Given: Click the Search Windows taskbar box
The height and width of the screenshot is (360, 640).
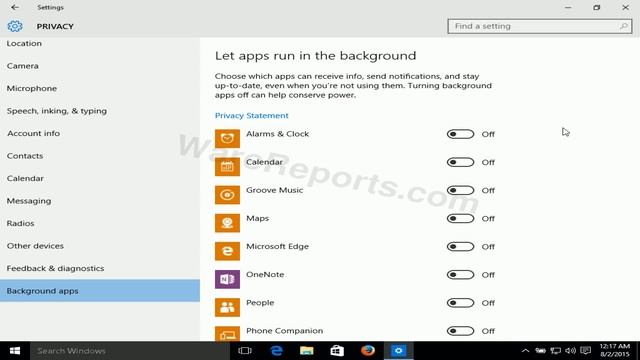Looking at the screenshot, I should [130, 351].
